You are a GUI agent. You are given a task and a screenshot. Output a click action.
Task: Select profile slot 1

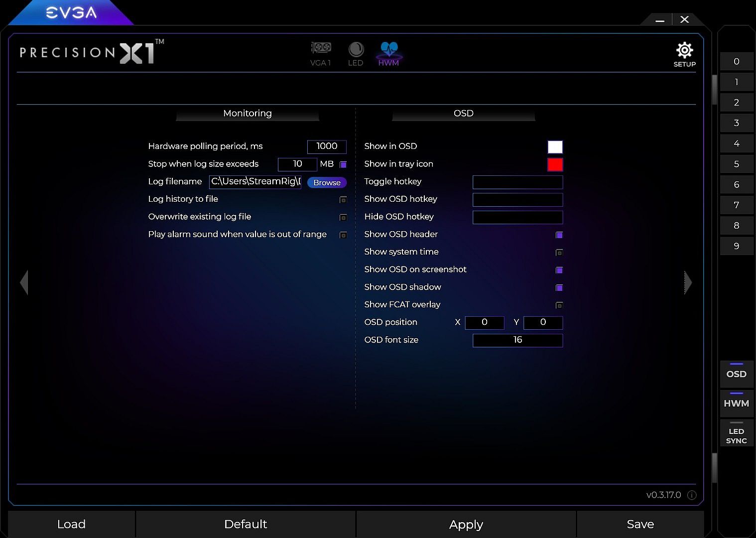pyautogui.click(x=737, y=82)
